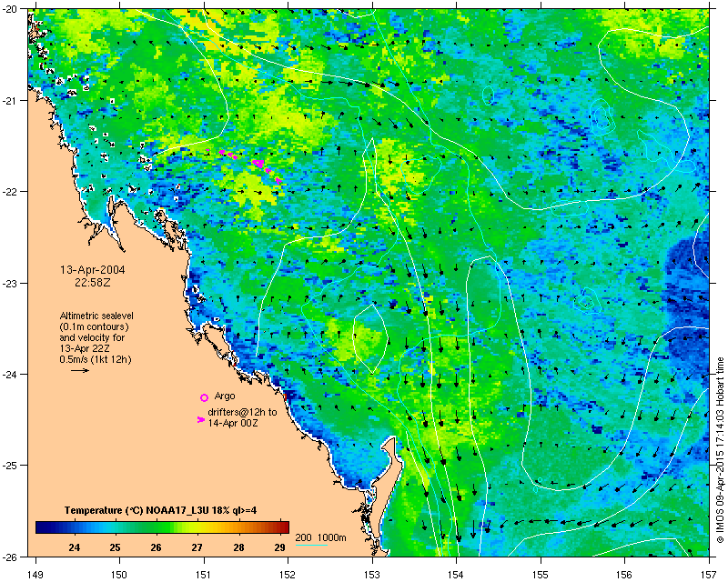728x582 pixels.
Task: Click the longitude axis label "155"
Action: point(541,575)
